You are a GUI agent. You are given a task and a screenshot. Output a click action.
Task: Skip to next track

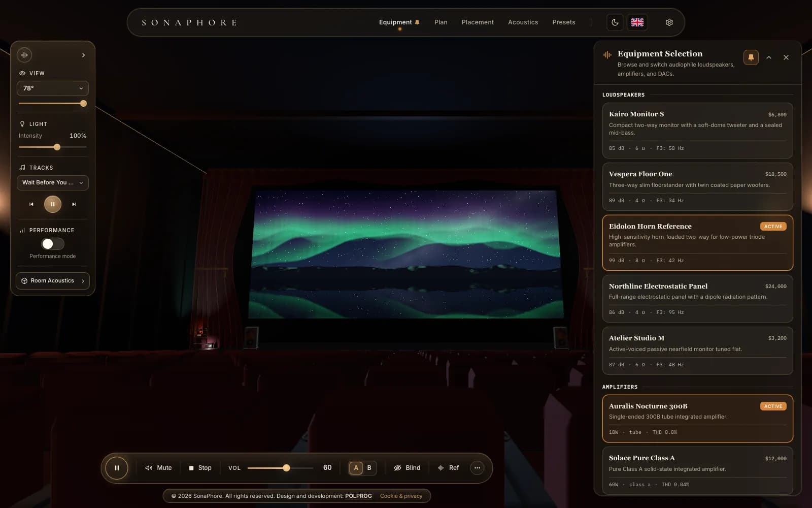pos(74,204)
